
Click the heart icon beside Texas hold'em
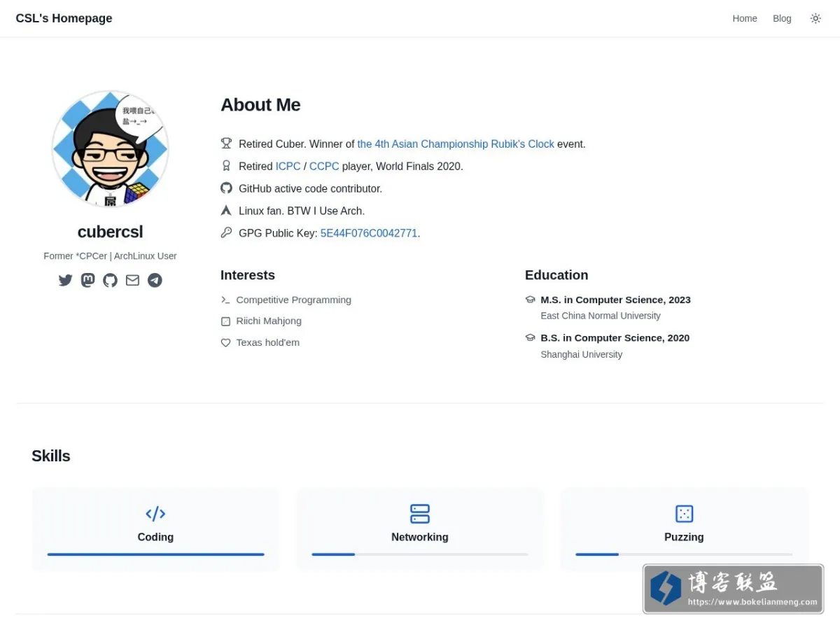tap(225, 343)
